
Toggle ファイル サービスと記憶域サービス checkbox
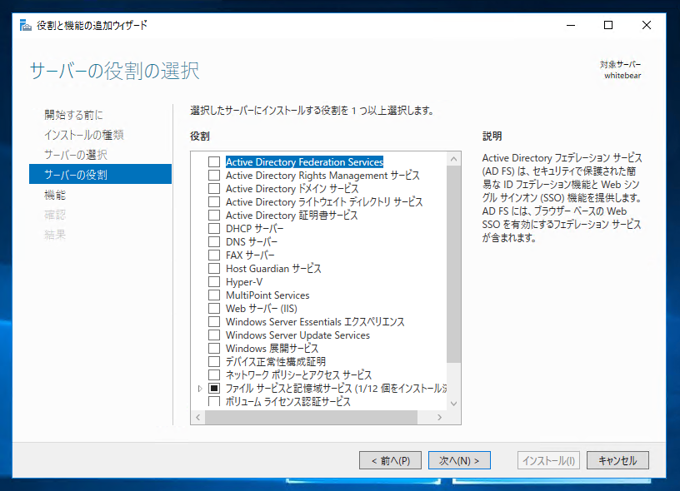point(214,388)
